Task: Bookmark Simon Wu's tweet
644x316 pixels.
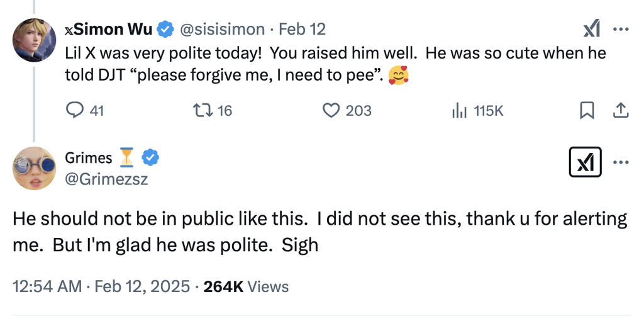Action: [586, 111]
